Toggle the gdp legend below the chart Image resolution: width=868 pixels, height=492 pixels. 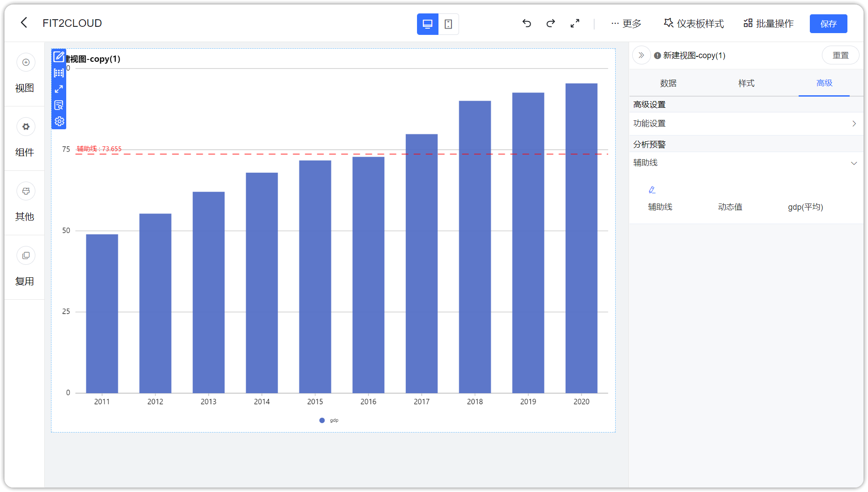tap(328, 420)
